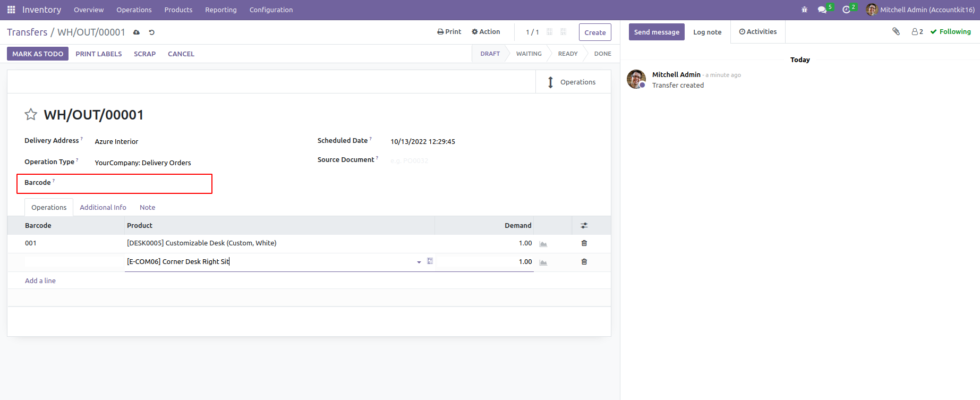
Task: Click the Customizable Desk product cell
Action: pyautogui.click(x=279, y=243)
